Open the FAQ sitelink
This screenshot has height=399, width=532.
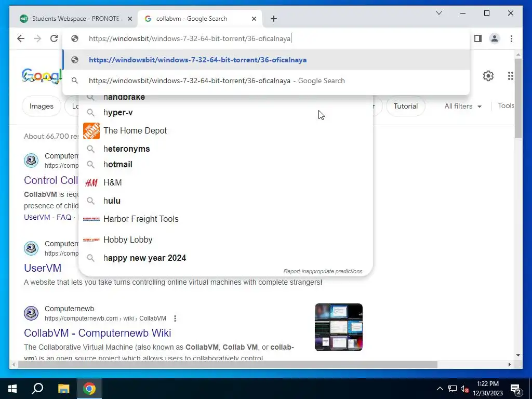click(x=64, y=217)
